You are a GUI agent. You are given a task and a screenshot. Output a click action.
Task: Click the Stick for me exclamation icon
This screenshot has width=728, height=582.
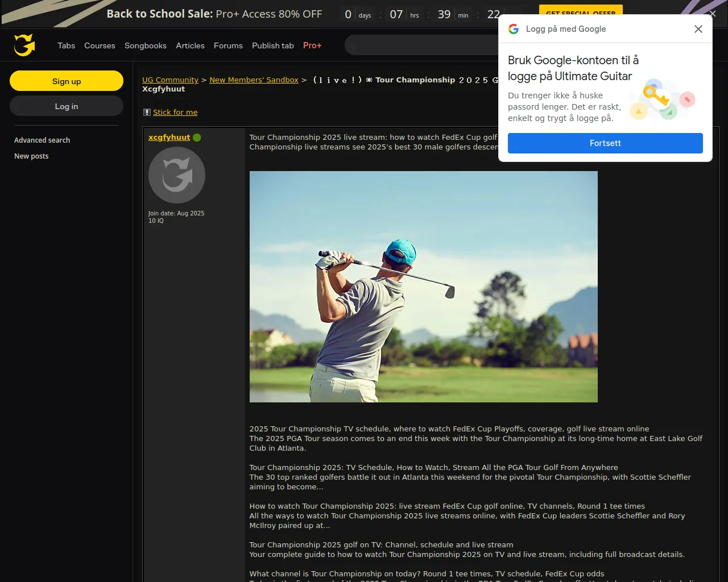[147, 113]
